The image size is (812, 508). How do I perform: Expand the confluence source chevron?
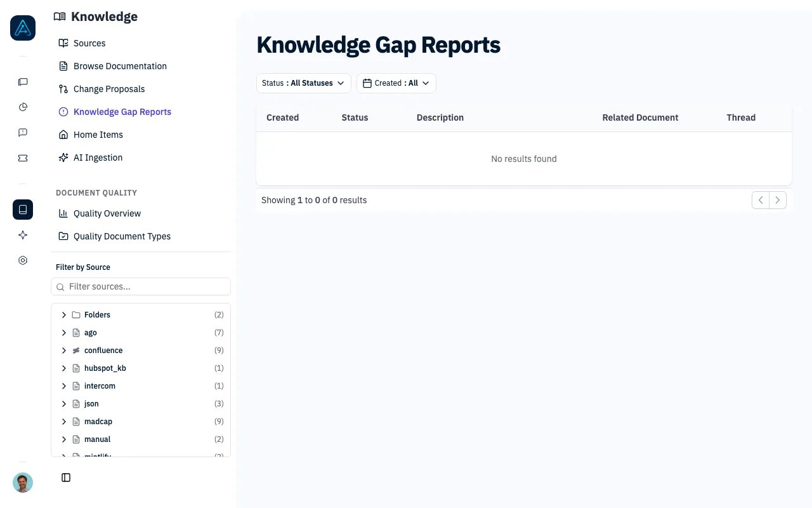64,351
